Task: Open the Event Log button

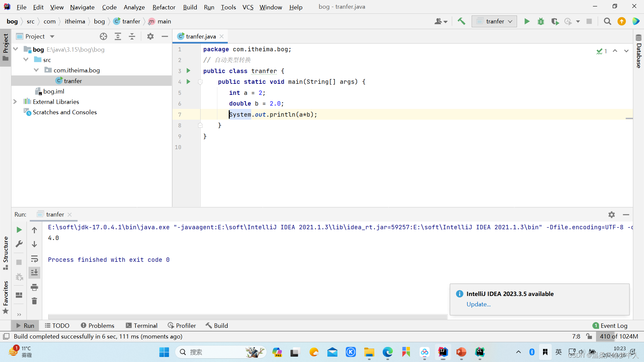Action: (x=610, y=325)
